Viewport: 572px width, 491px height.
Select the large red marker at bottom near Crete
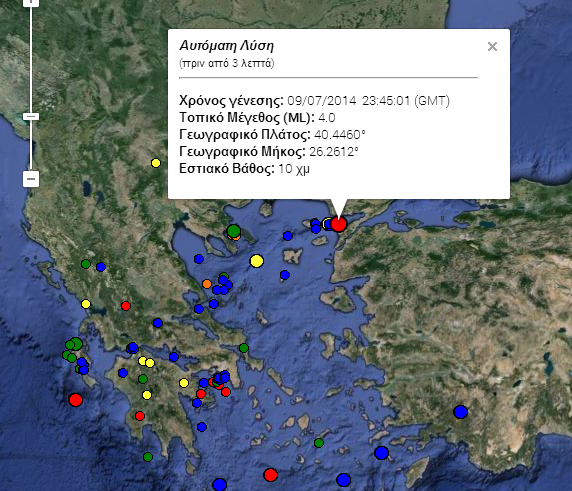pos(271,475)
